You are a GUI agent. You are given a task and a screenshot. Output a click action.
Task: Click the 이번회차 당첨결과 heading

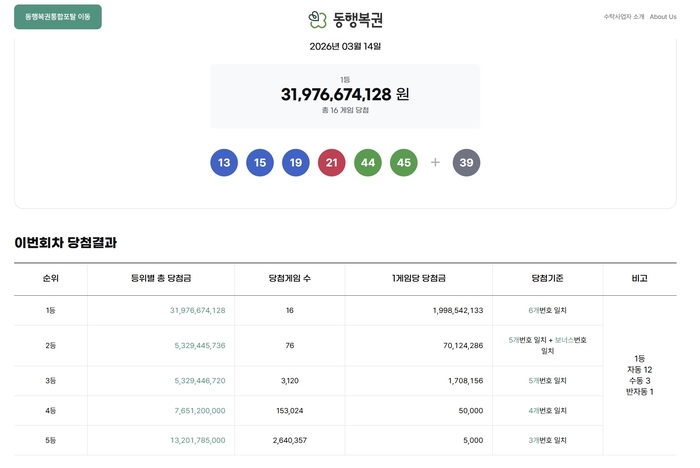click(66, 242)
